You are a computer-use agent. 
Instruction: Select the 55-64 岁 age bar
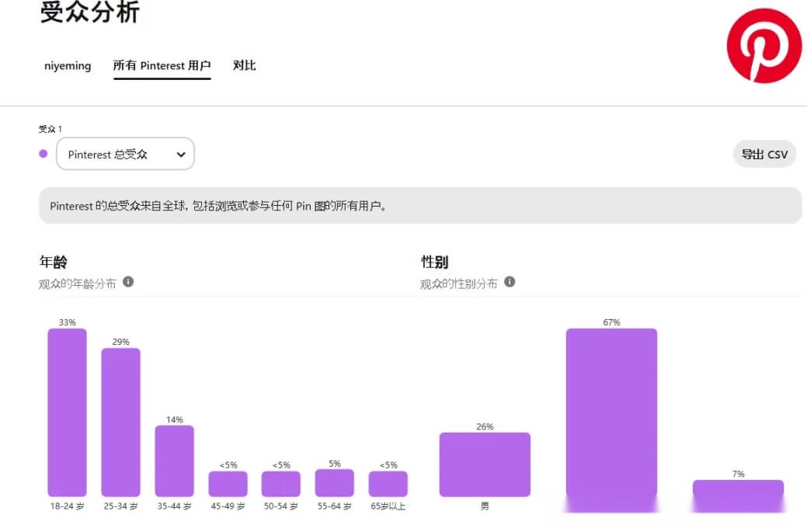click(335, 482)
